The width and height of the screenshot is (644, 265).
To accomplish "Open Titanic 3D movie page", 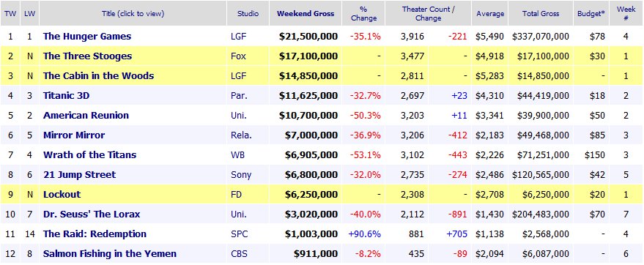I will (66, 96).
